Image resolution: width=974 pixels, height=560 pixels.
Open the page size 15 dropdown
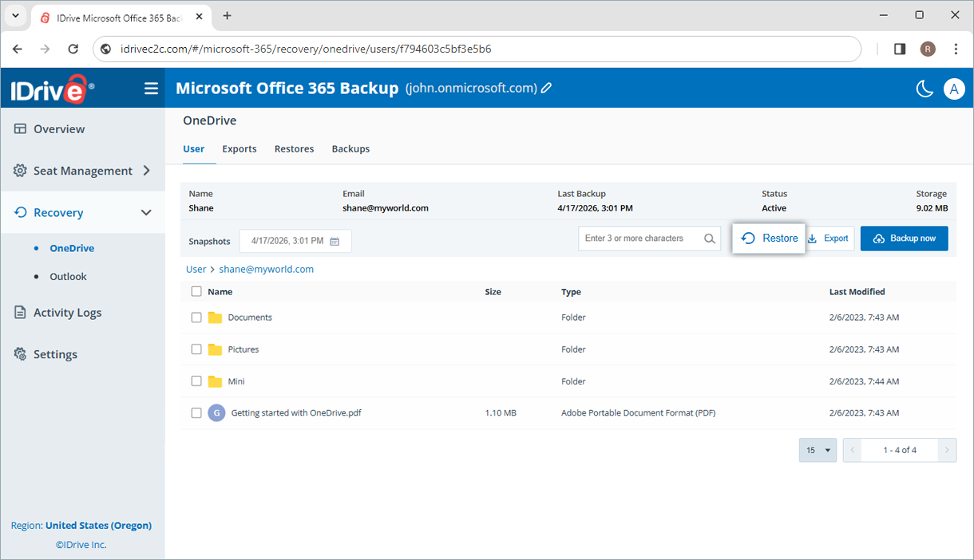click(x=818, y=450)
